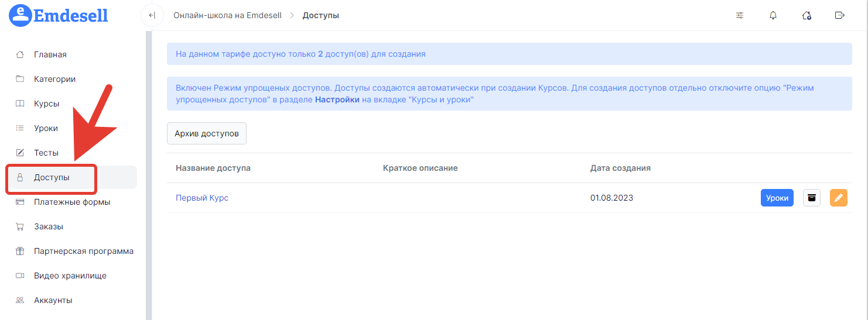The width and height of the screenshot is (868, 320).
Task: Click the Emdesell logo
Action: tap(59, 15)
